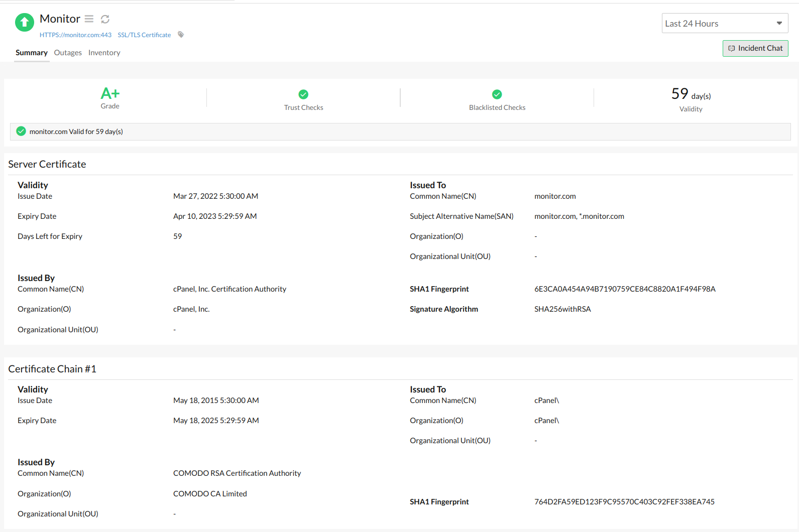Switch to the Outages tab

coord(68,53)
